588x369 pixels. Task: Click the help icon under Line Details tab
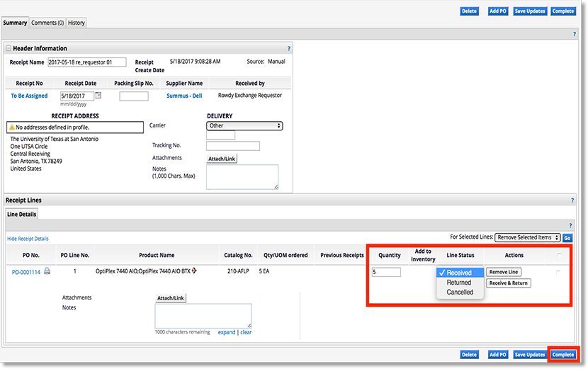coord(570,225)
